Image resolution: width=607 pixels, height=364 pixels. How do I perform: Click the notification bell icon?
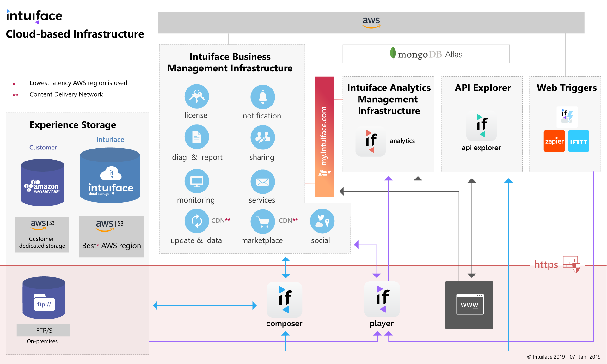[263, 97]
